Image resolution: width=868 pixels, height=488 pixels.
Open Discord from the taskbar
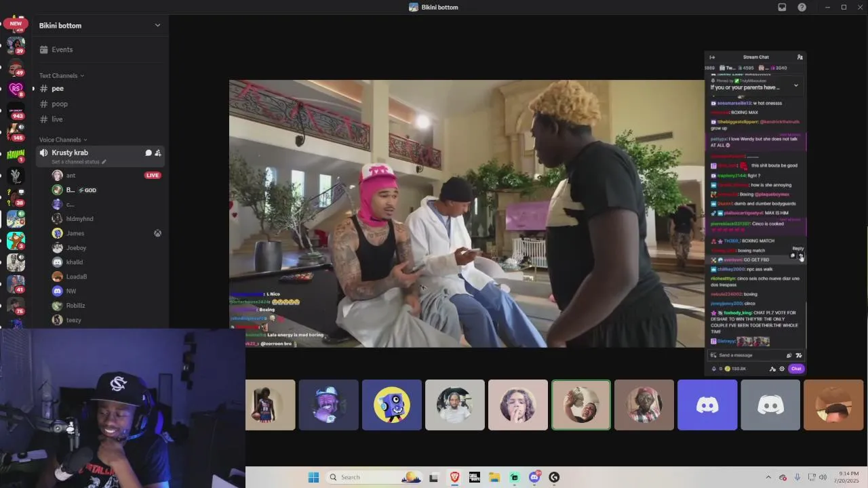click(534, 477)
